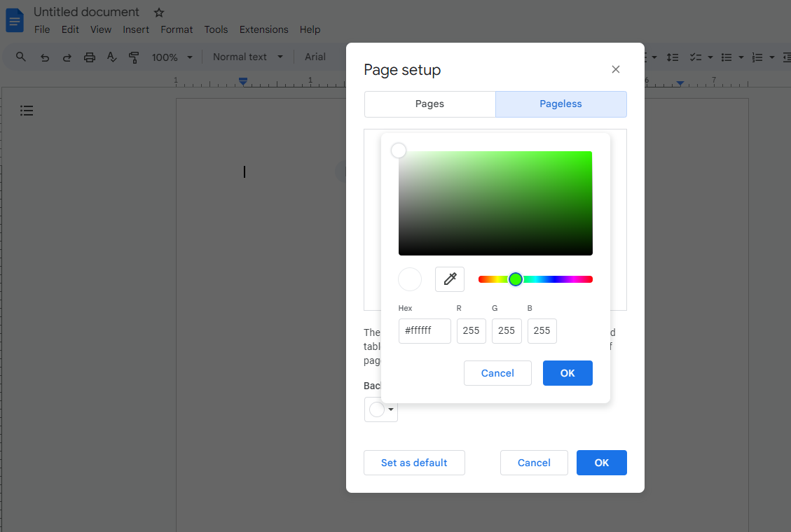791x532 pixels.
Task: Open line and paragraph spacing
Action: (x=673, y=57)
